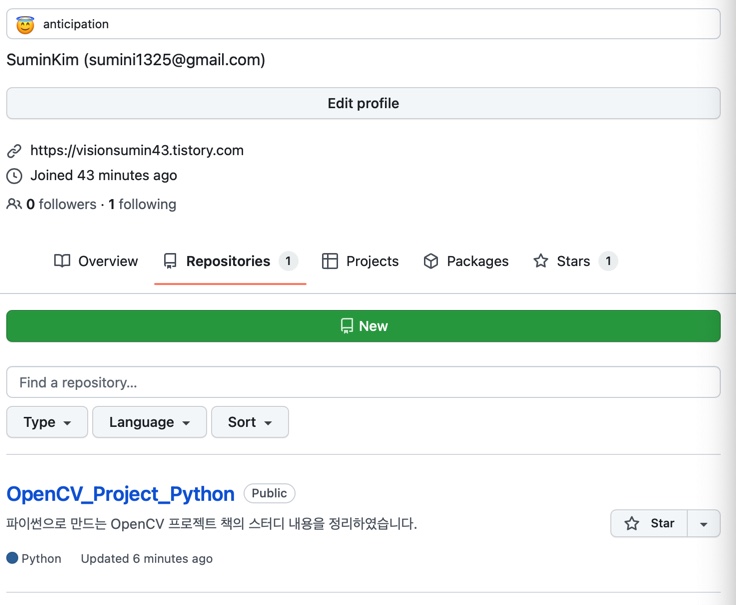Click the angel emoji status icon
The image size is (736, 605).
25,25
